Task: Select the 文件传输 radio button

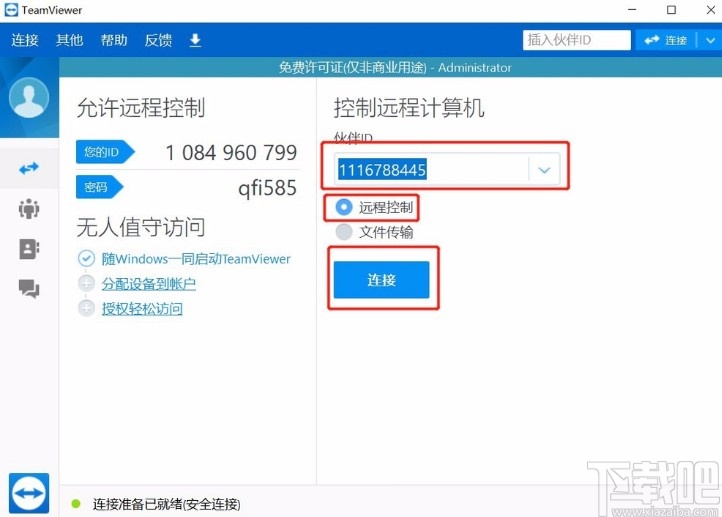Action: click(344, 232)
